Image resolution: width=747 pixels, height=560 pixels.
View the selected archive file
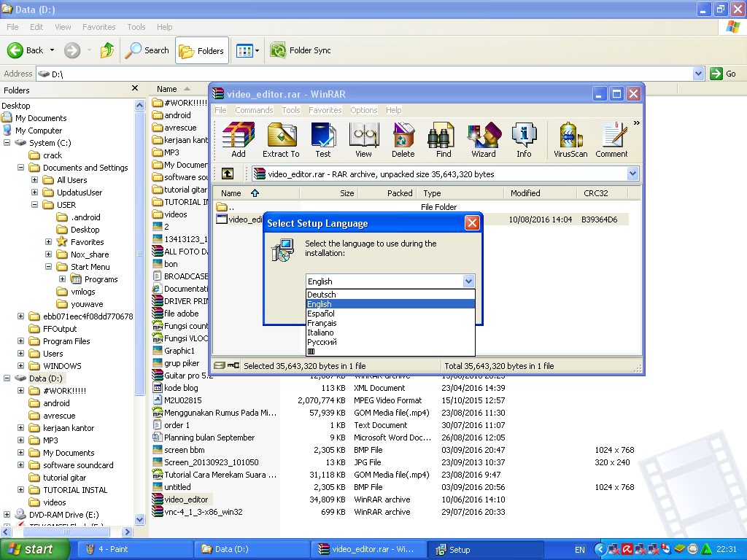coord(363,139)
